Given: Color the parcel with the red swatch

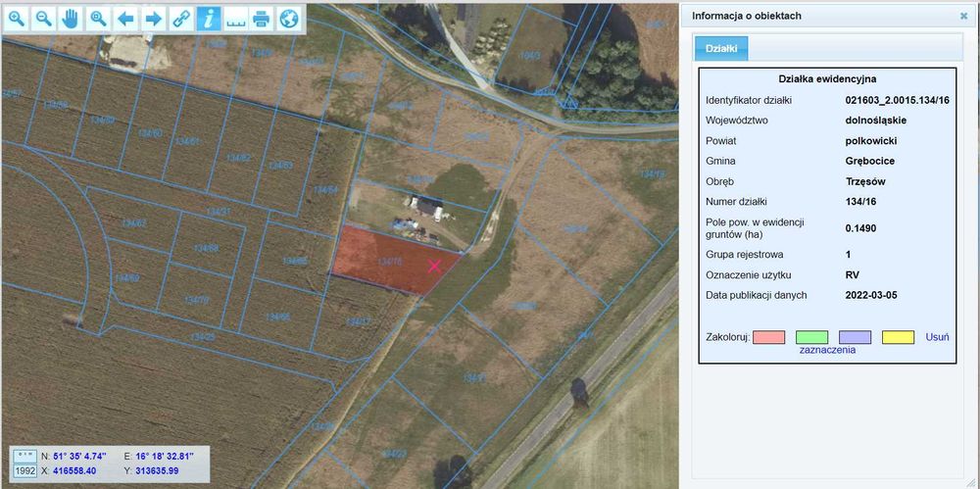Looking at the screenshot, I should (768, 338).
